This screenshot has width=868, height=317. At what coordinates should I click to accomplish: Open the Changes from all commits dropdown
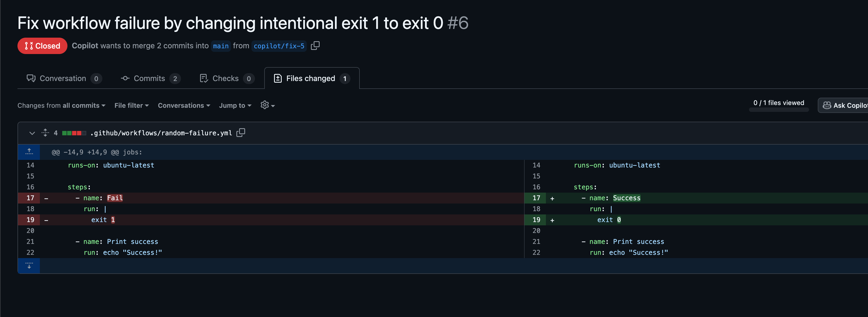61,106
